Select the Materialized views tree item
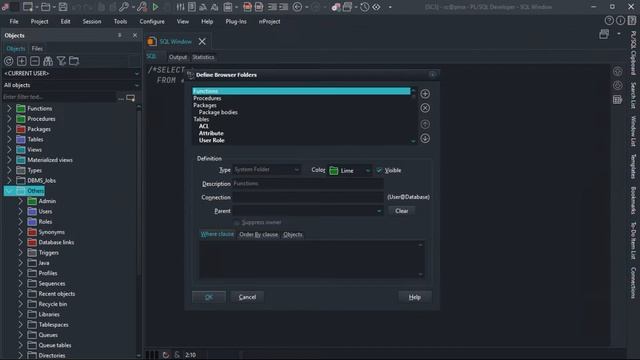640x360 pixels. [x=50, y=160]
